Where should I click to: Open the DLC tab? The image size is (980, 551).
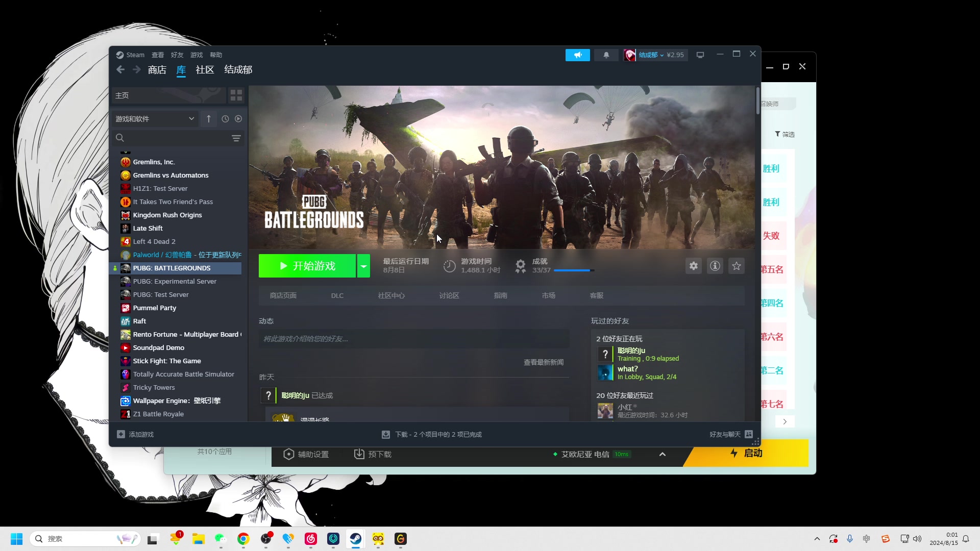[337, 296]
